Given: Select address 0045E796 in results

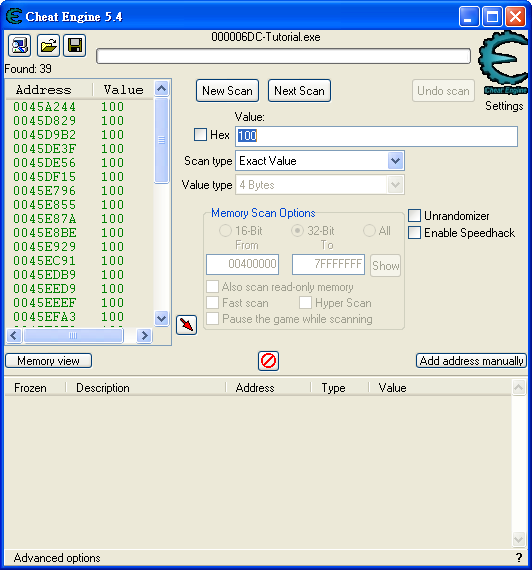Looking at the screenshot, I should click(44, 191).
